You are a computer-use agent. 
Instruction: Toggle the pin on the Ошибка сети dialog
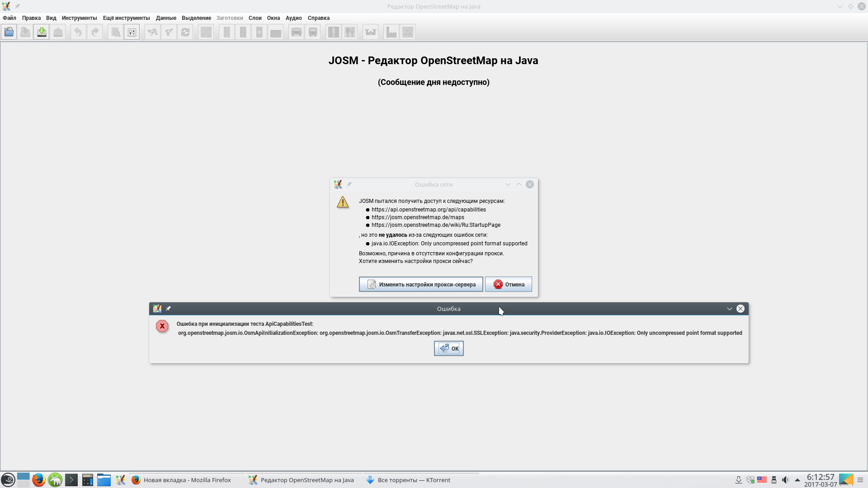tap(349, 184)
